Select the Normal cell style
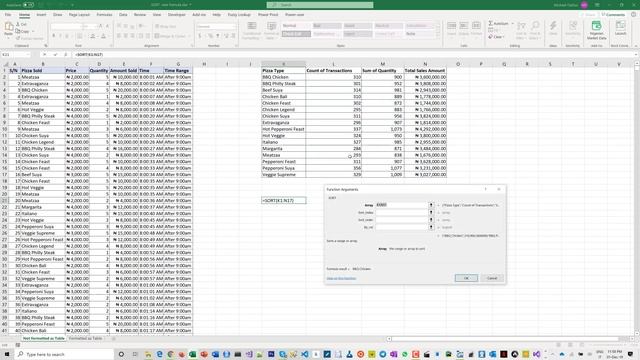640x360 pixels. pos(296,26)
